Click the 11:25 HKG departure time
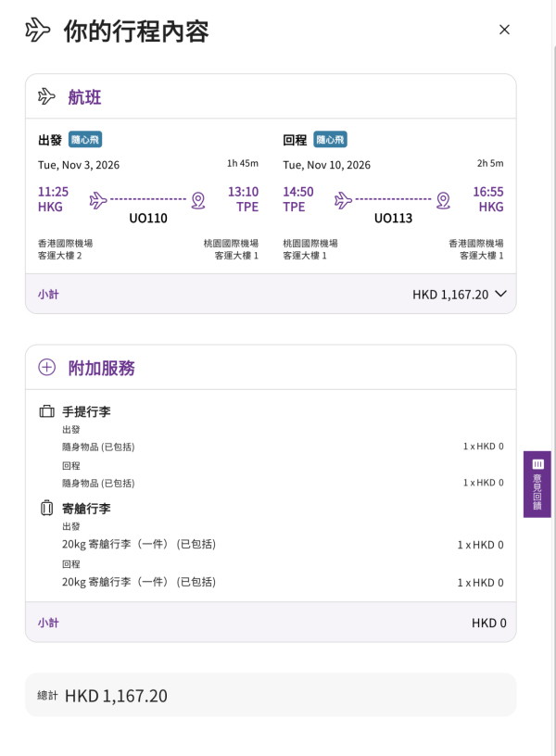The image size is (556, 756). pyautogui.click(x=53, y=199)
